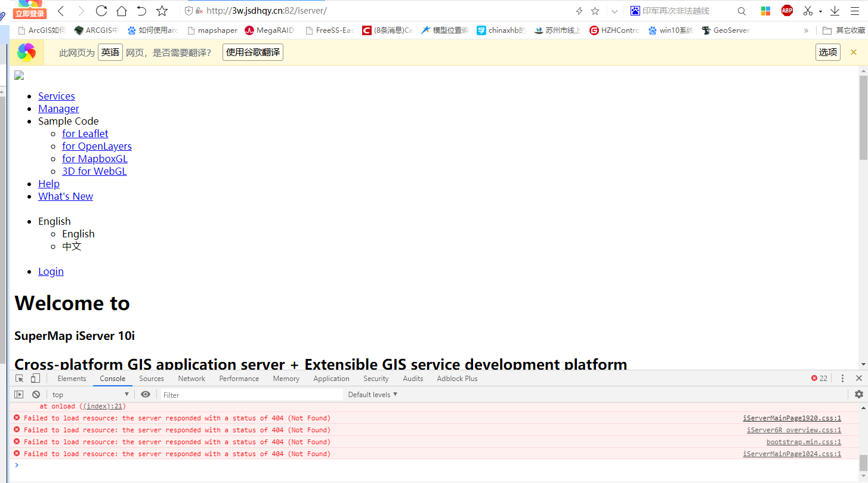Click the lightning speed-mode icon in the address bar

click(x=579, y=11)
